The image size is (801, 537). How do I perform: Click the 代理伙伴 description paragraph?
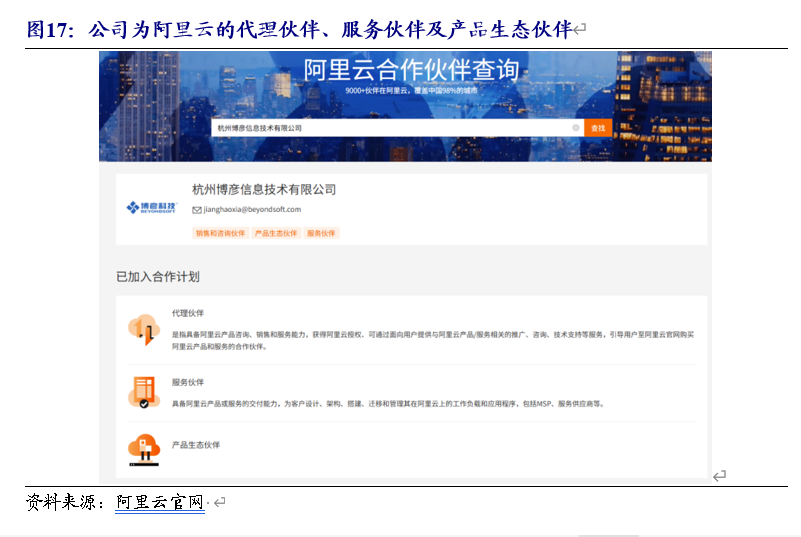(x=433, y=340)
